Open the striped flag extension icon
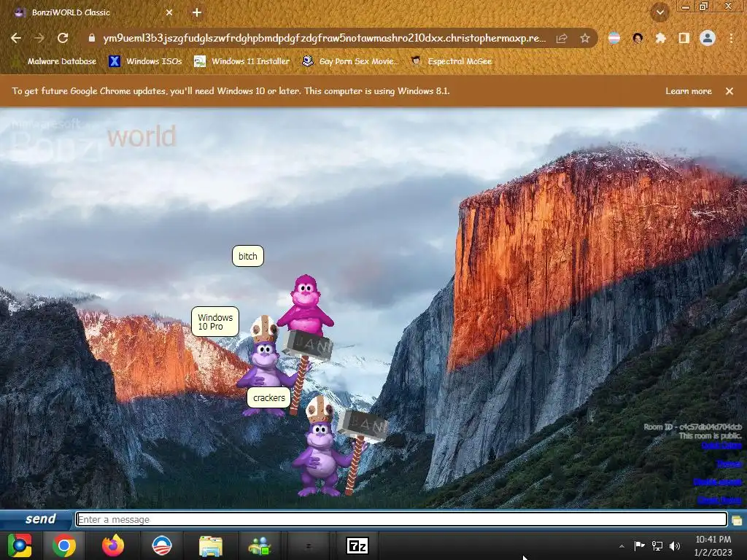747x560 pixels. (614, 38)
